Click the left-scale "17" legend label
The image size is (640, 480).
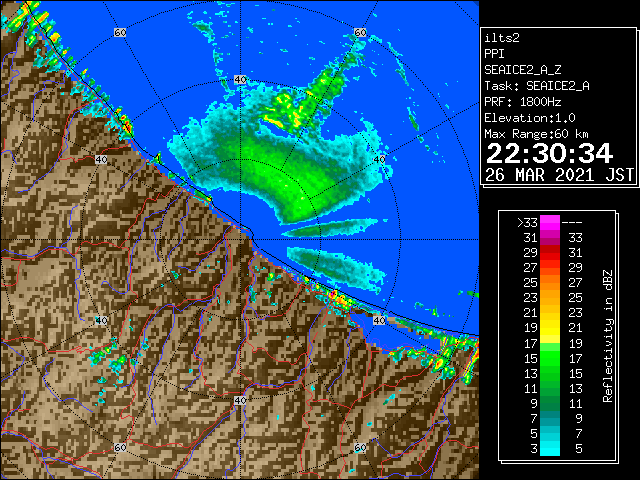(x=531, y=344)
